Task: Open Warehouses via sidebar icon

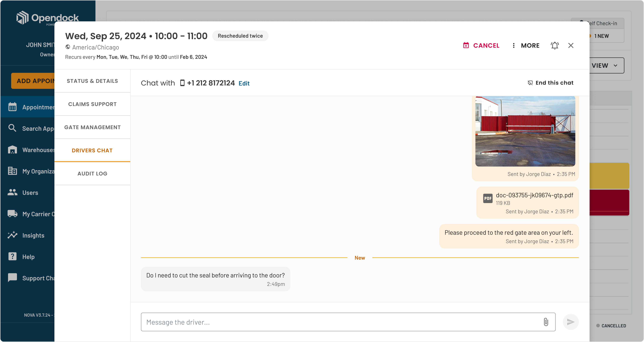Action: pos(12,149)
